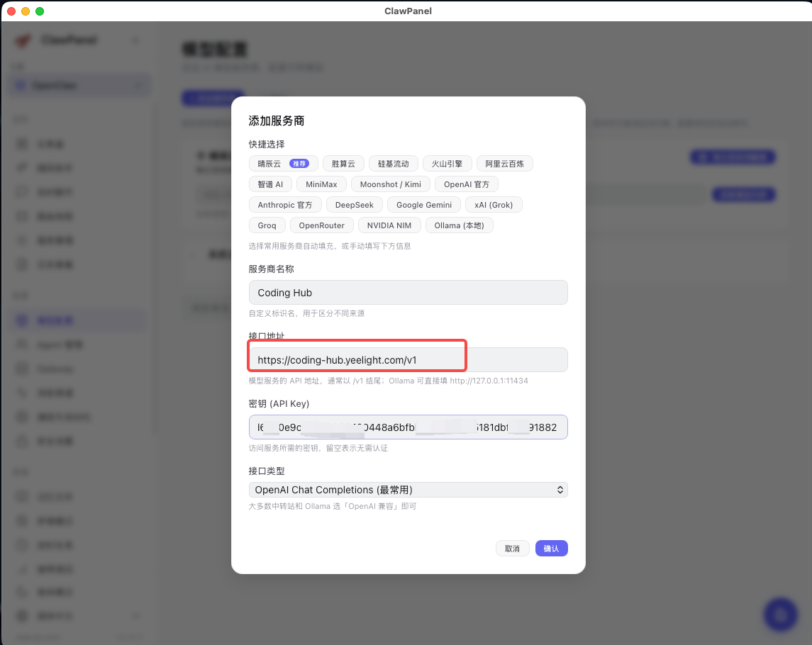Click the hint 自定义标识名，用于区分不同来源

point(306,313)
